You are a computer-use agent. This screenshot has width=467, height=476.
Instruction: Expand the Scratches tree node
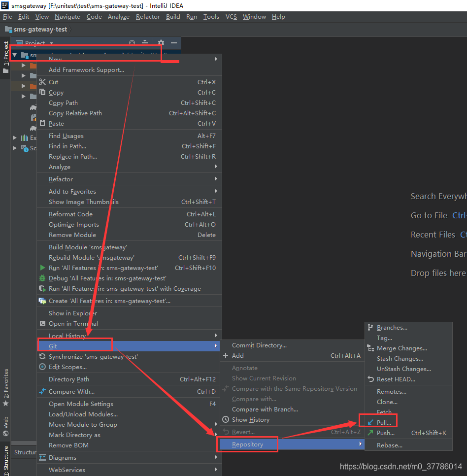click(x=15, y=148)
